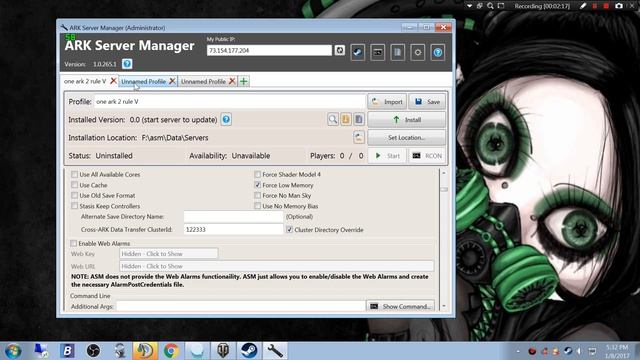Viewport: 640px width, 360px height.
Task: Click Install to install the server
Action: (x=407, y=120)
